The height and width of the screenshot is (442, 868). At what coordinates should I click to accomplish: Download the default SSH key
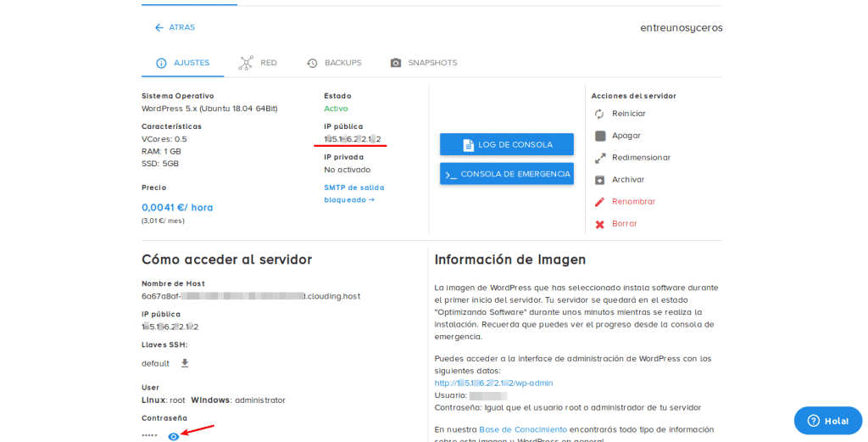[185, 363]
